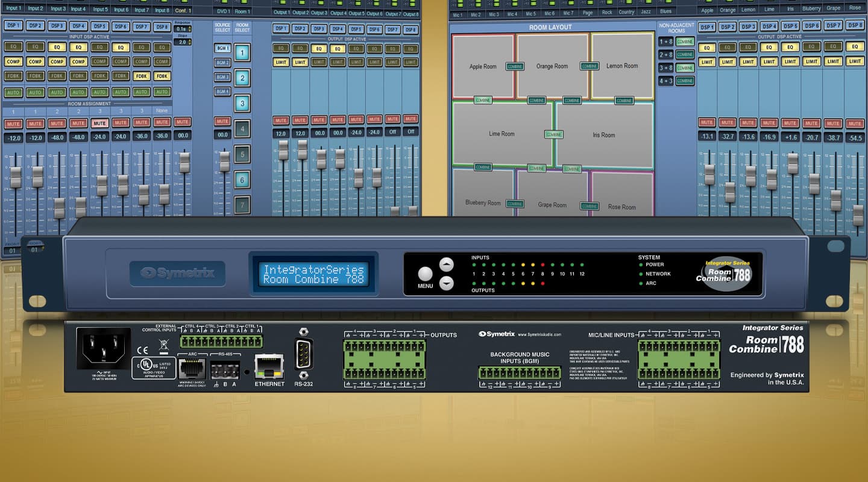Click the Iris level value +1.6
This screenshot has height=482, width=868.
click(x=791, y=137)
